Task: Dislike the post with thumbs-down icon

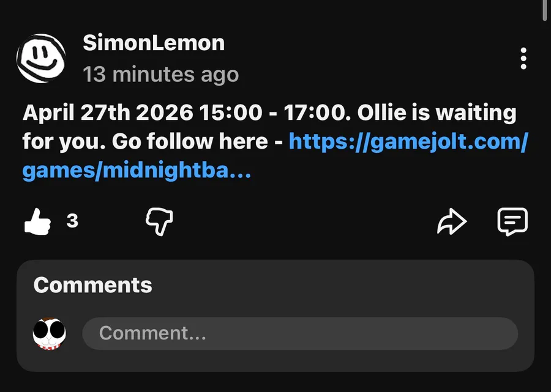Action: click(x=159, y=221)
